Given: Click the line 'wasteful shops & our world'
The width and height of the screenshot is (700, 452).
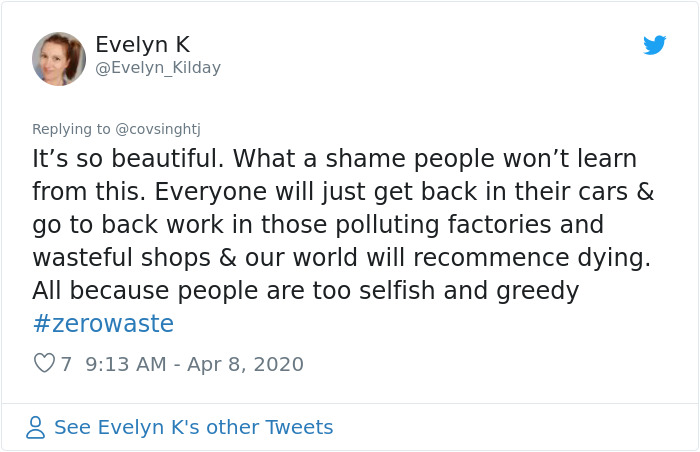Looking at the screenshot, I should pyautogui.click(x=341, y=258).
